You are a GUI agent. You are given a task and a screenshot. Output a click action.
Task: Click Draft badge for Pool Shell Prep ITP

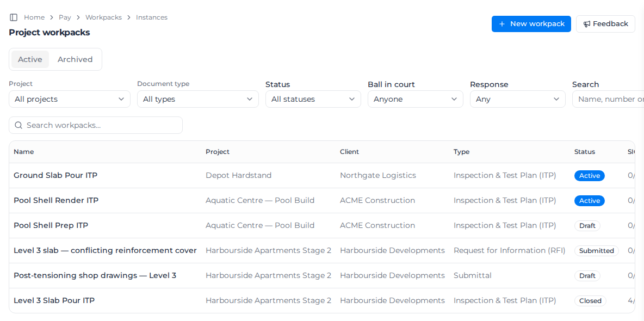click(x=587, y=226)
